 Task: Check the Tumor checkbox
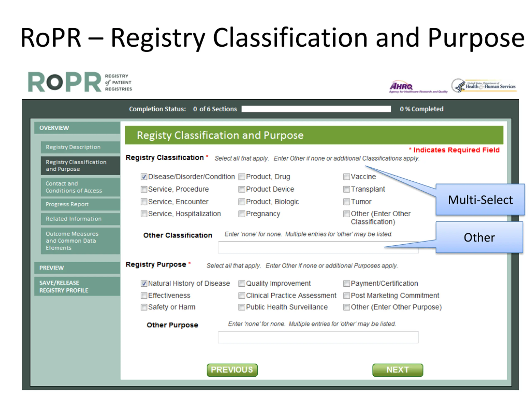347,202
